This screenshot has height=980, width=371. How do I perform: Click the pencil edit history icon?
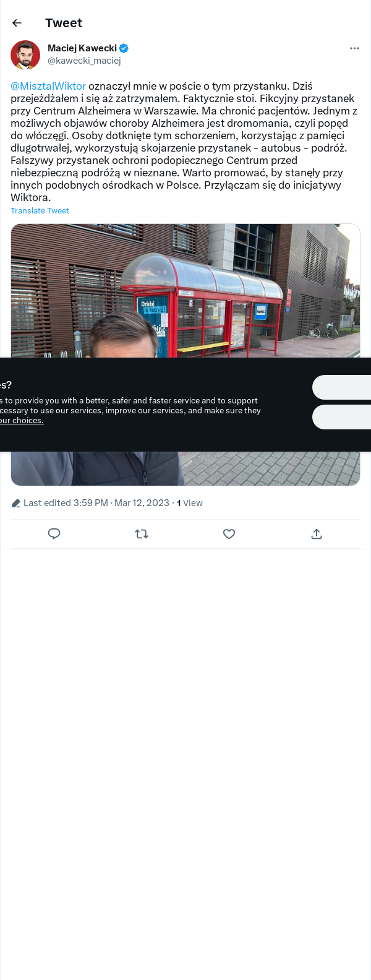(16, 504)
